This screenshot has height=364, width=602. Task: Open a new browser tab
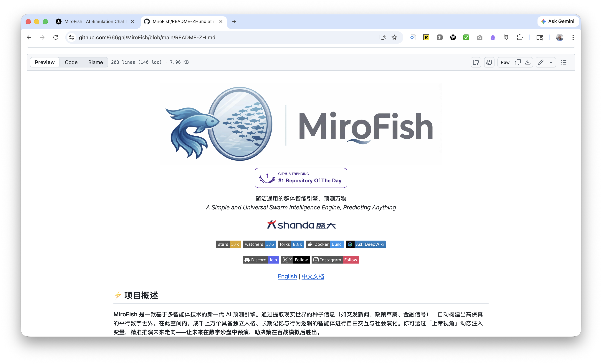click(234, 21)
